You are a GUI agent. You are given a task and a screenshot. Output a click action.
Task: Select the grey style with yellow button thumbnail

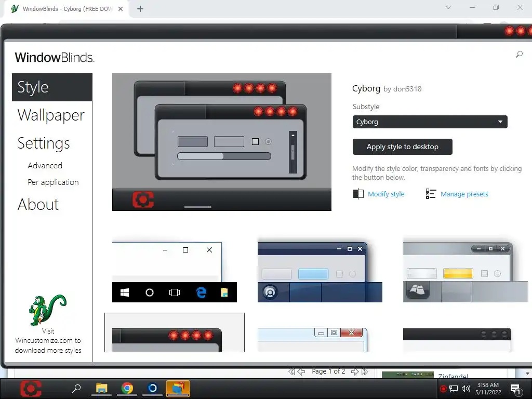coord(465,272)
